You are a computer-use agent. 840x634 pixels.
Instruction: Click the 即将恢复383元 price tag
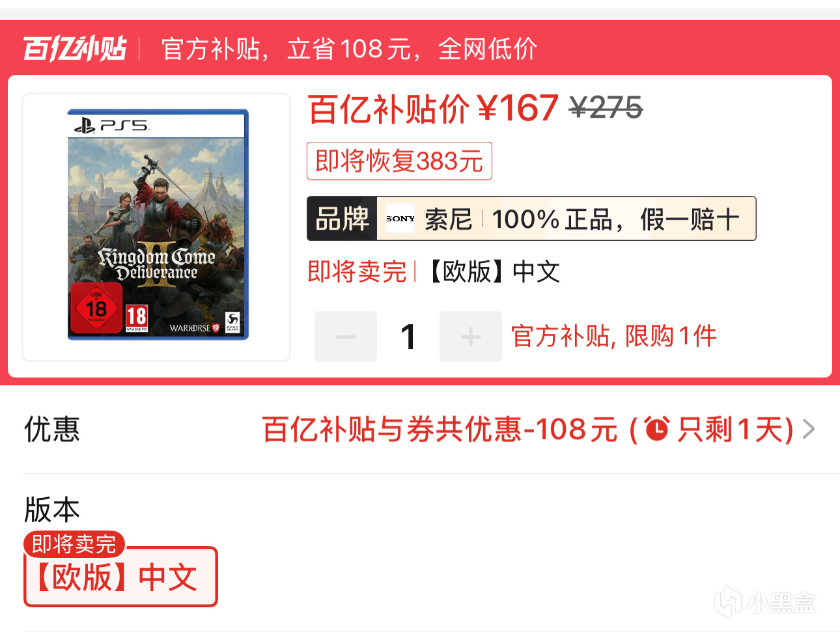pyautogui.click(x=399, y=161)
